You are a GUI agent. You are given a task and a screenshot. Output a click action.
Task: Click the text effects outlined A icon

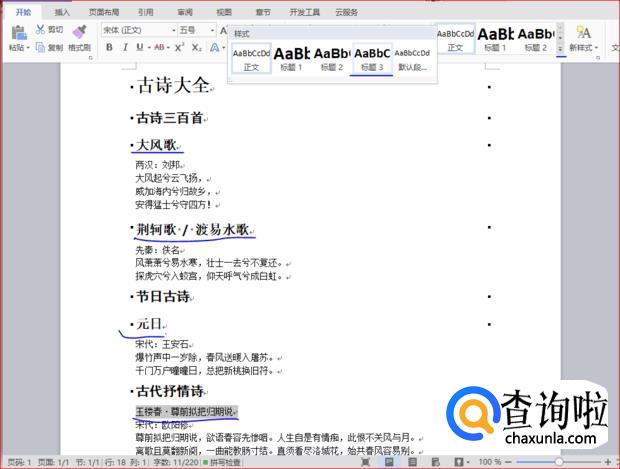click(x=214, y=47)
